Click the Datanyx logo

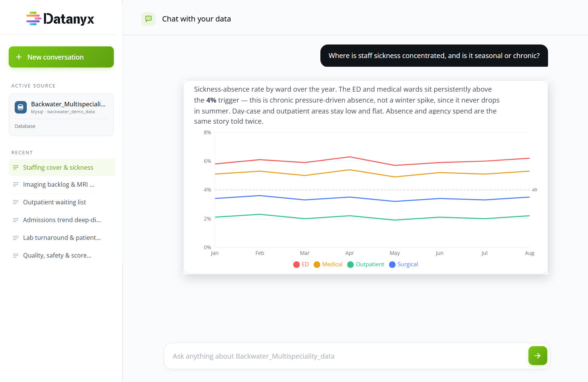(x=60, y=18)
